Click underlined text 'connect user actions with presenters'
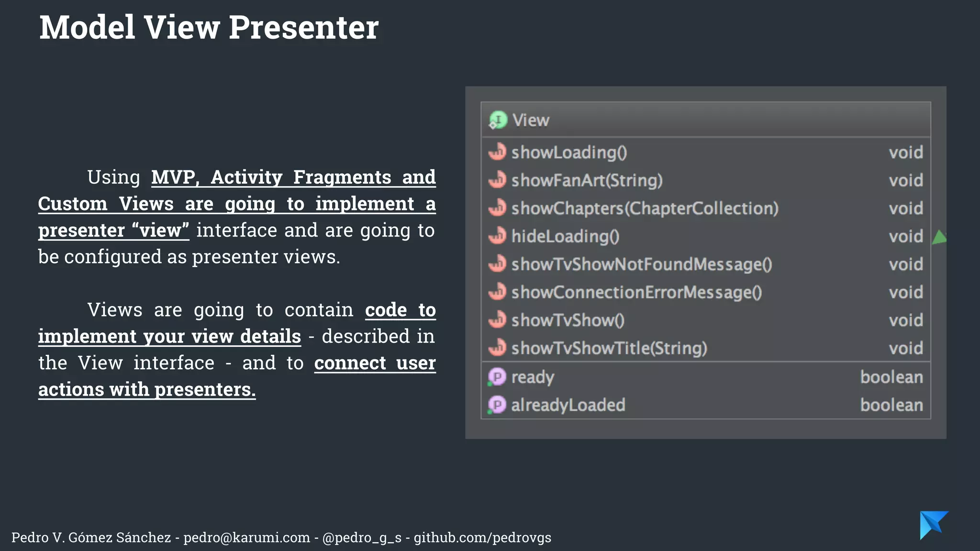 pyautogui.click(x=237, y=376)
